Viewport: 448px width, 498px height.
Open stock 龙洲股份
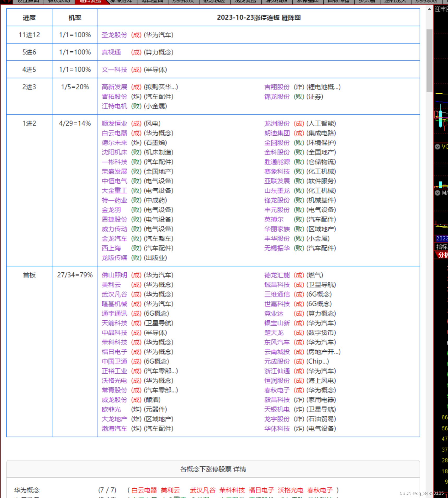tap(277, 124)
